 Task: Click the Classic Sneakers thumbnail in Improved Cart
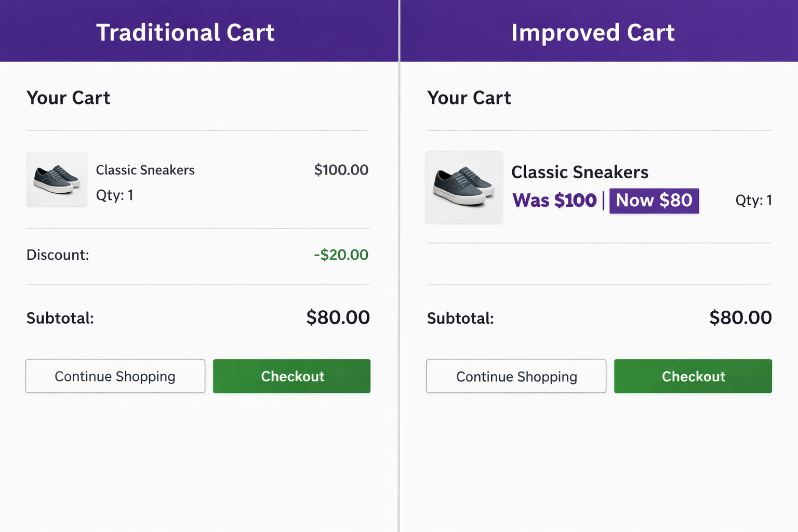[464, 188]
